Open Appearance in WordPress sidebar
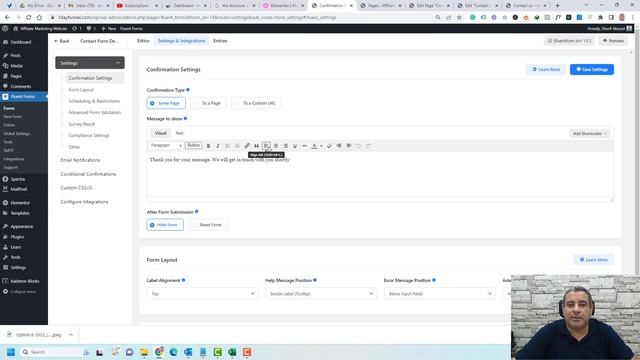 (x=22, y=227)
